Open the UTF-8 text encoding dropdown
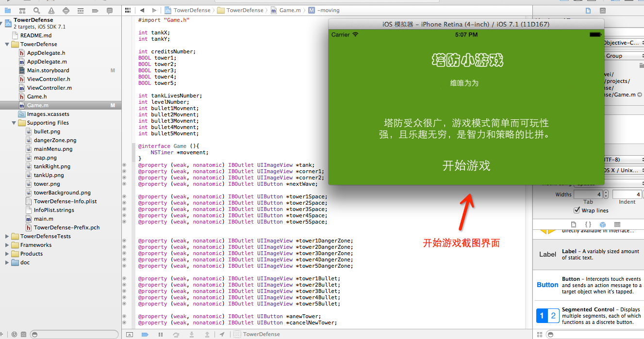 pos(624,160)
